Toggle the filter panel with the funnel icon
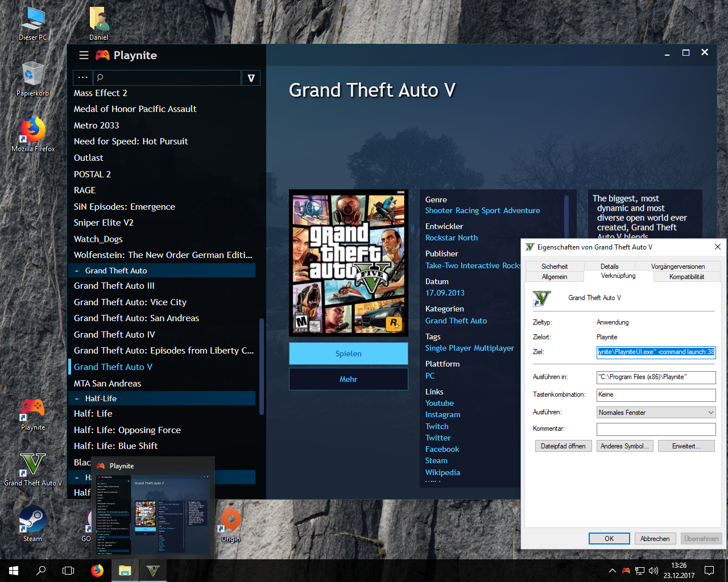 [251, 77]
